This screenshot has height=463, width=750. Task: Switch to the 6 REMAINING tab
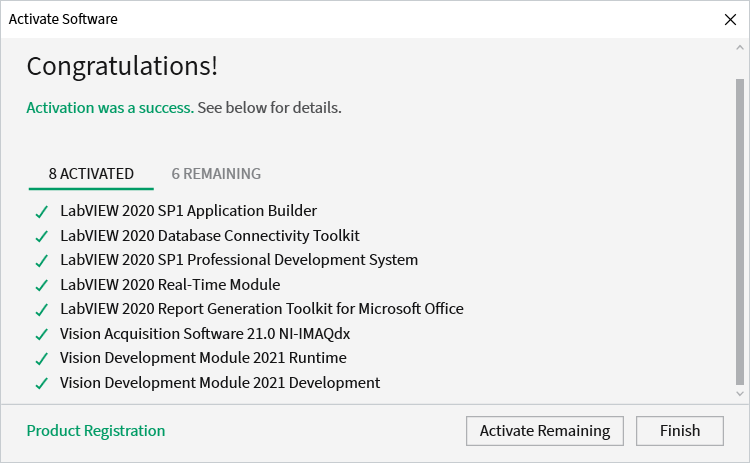coord(216,174)
